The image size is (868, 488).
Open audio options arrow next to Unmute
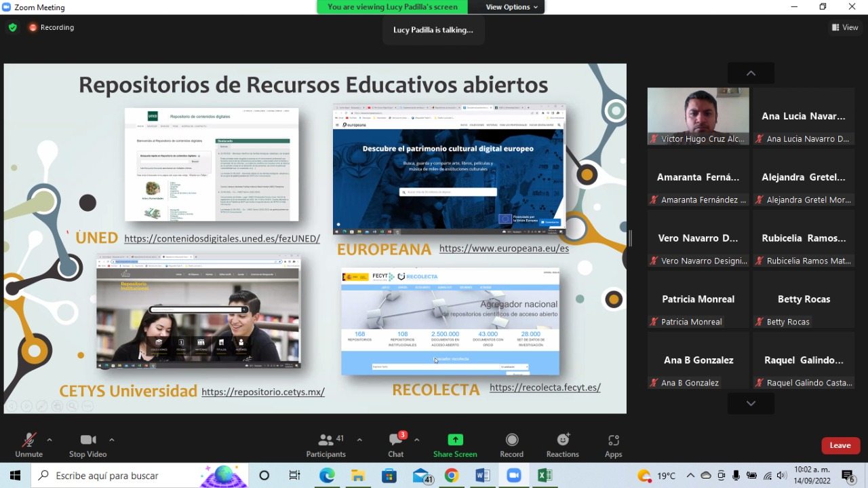[49, 440]
